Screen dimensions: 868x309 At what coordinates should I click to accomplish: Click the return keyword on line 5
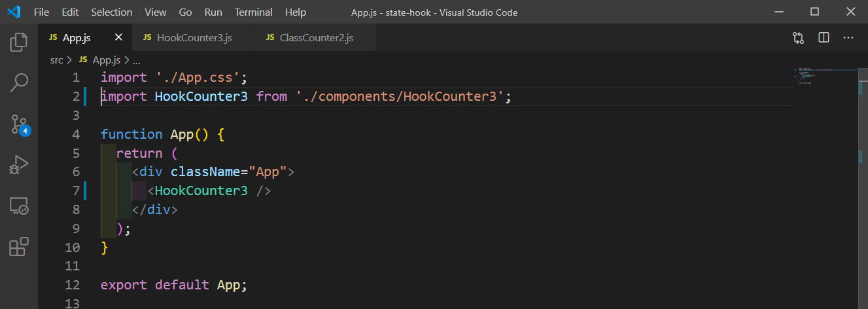[x=139, y=153]
